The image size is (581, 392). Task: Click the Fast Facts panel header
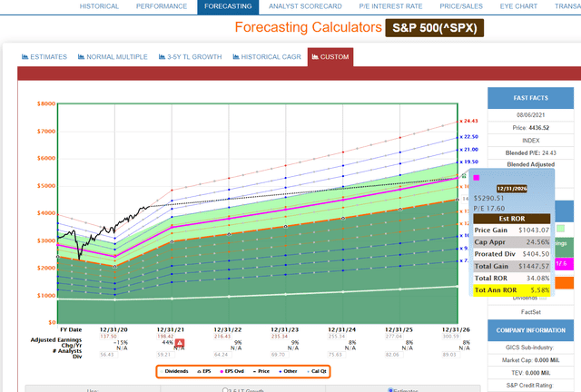click(x=530, y=98)
